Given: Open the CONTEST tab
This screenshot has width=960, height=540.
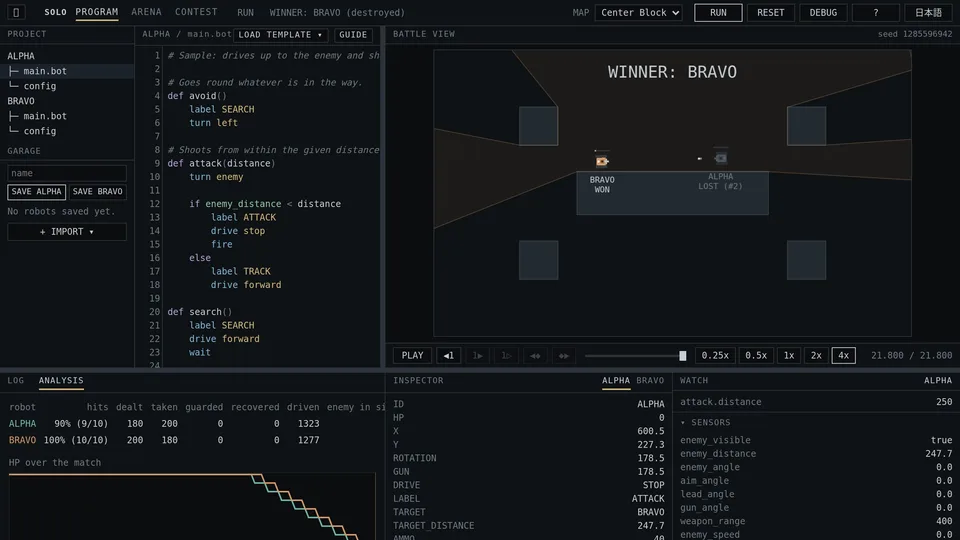Looking at the screenshot, I should click(x=196, y=12).
